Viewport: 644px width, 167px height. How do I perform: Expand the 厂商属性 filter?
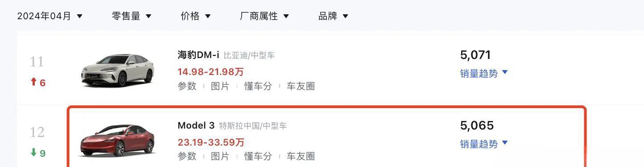tap(264, 16)
